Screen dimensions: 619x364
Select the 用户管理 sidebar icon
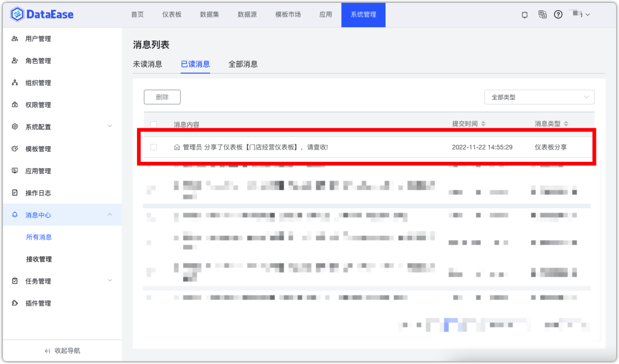click(14, 39)
